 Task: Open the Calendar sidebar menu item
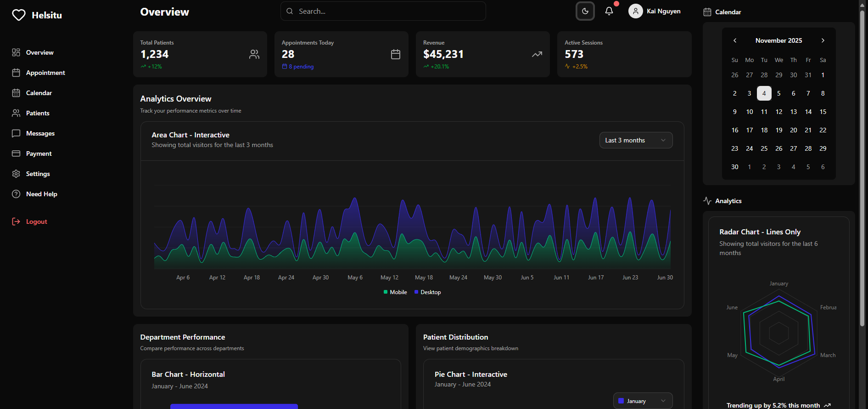39,93
